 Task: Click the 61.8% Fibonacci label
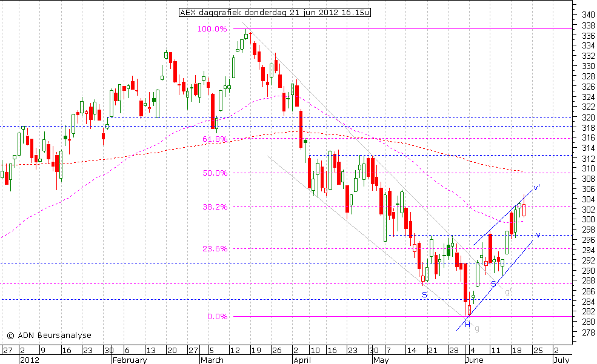[215, 139]
